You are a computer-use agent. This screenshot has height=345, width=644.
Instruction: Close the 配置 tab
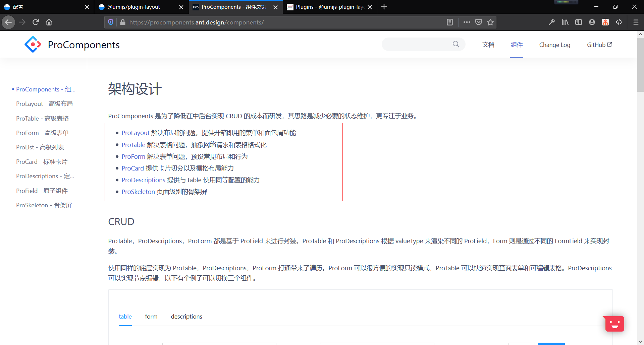point(87,7)
